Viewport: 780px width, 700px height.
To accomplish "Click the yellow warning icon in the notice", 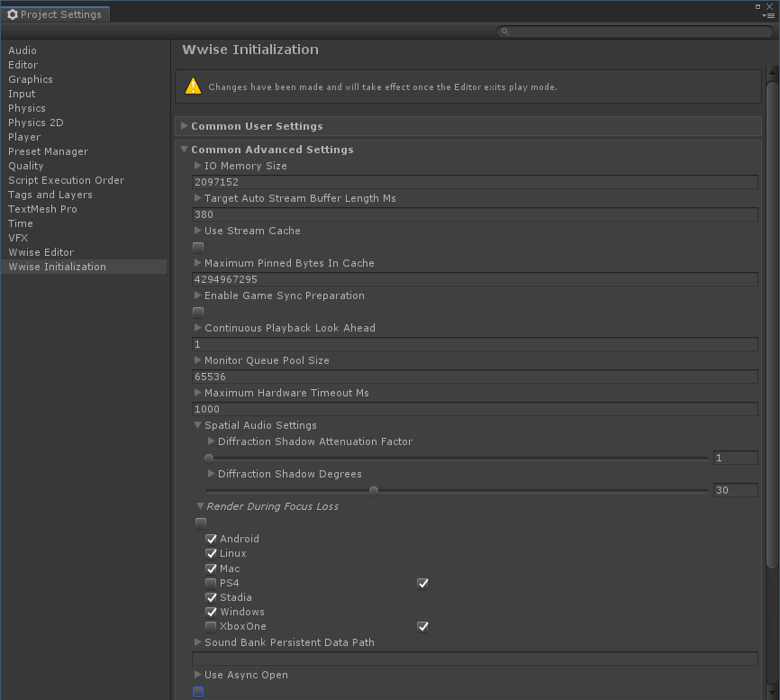I will (x=193, y=86).
